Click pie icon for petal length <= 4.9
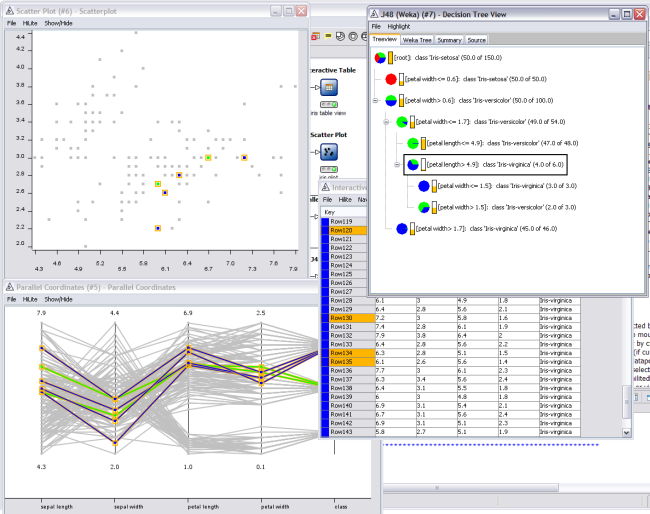This screenshot has width=650, height=514. click(x=412, y=143)
